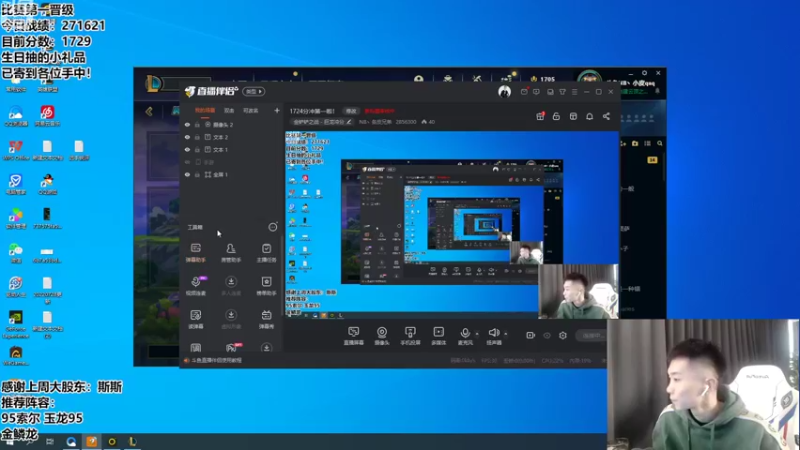This screenshot has width=800, height=450.
Task: Open the settings gear in bottom bar
Action: (x=563, y=335)
